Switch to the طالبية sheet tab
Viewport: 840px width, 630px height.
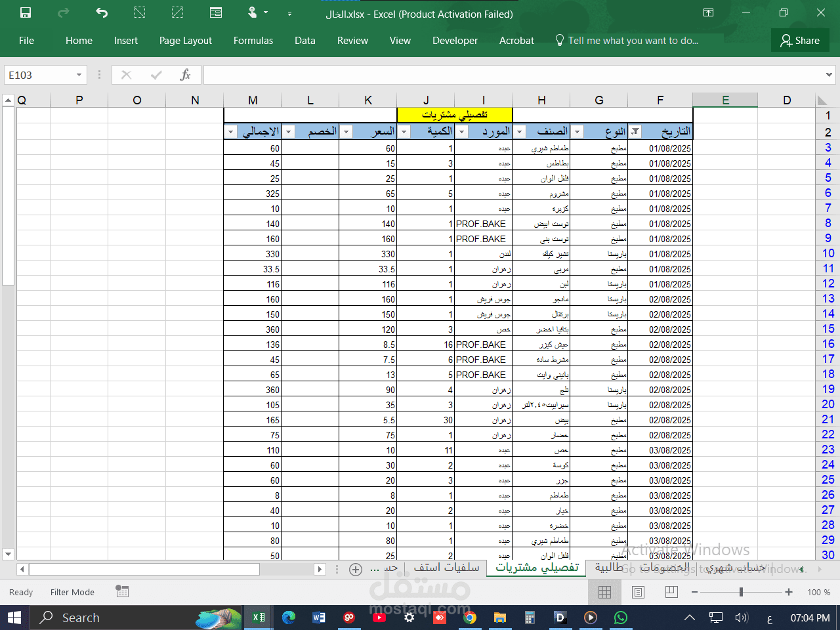click(609, 568)
